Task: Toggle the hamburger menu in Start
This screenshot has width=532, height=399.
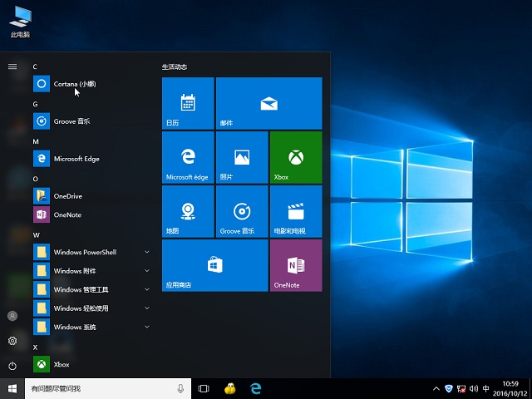Action: [x=12, y=66]
